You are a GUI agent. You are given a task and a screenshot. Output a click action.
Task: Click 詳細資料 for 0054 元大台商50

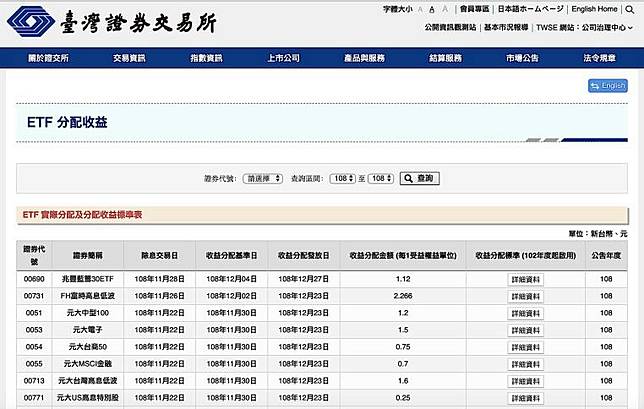pos(526,347)
